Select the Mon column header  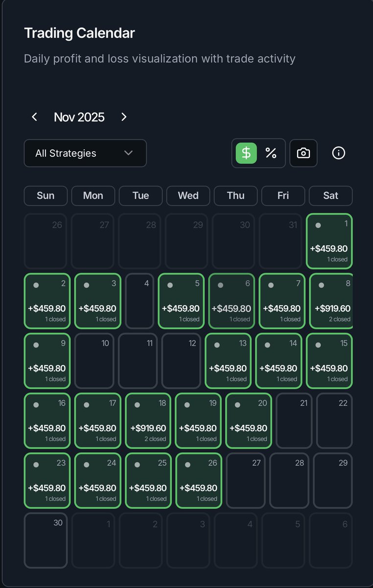93,196
